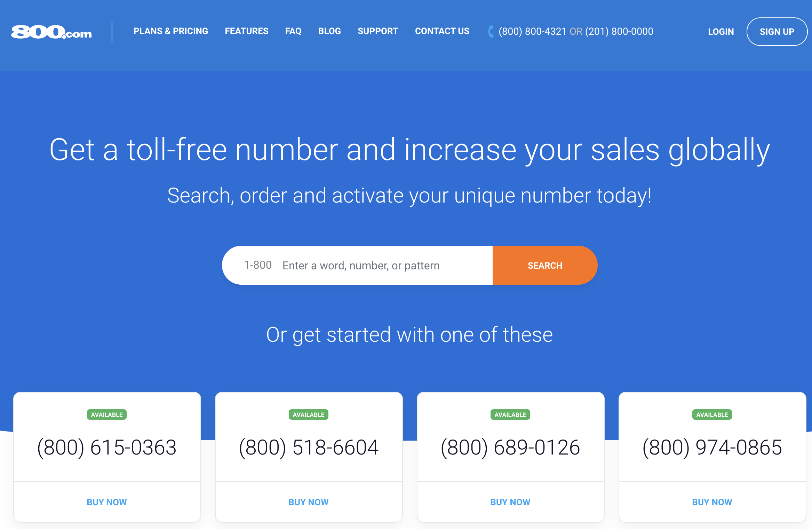This screenshot has width=812, height=529.
Task: Click the CONTACT US navigation link
Action: [x=441, y=31]
